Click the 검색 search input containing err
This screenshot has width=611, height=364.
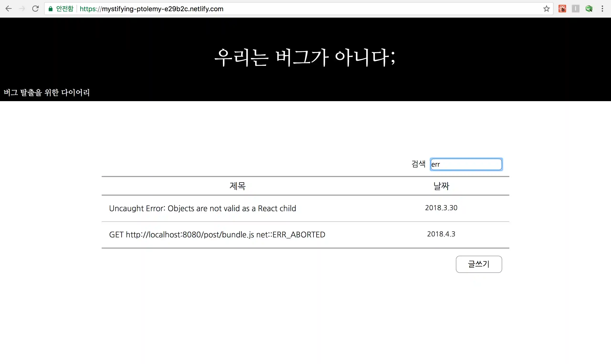(466, 164)
